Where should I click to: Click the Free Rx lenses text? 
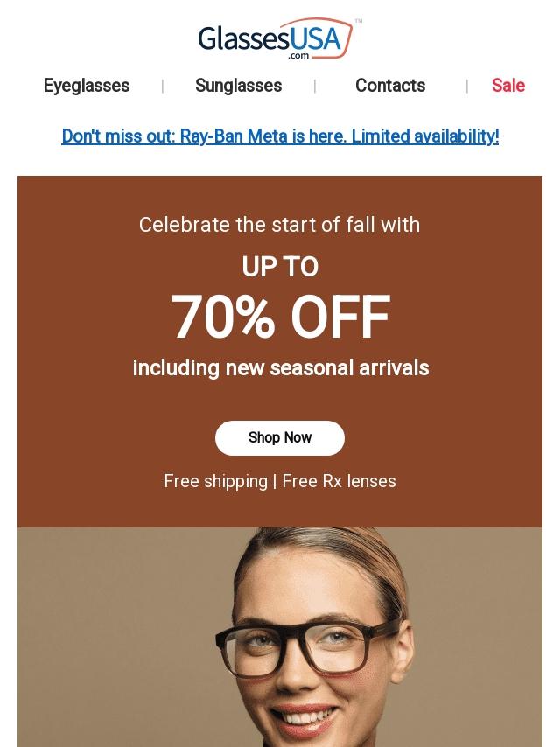pos(339,482)
